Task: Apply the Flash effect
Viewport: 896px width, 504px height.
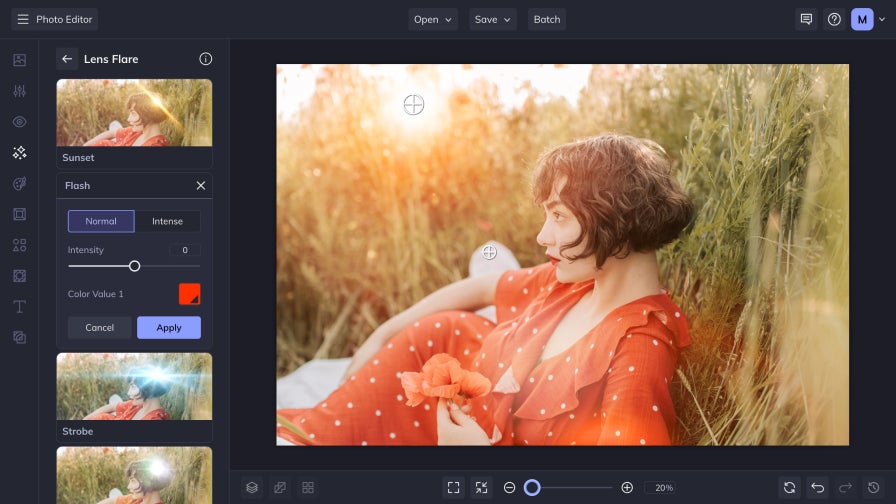Action: [169, 327]
